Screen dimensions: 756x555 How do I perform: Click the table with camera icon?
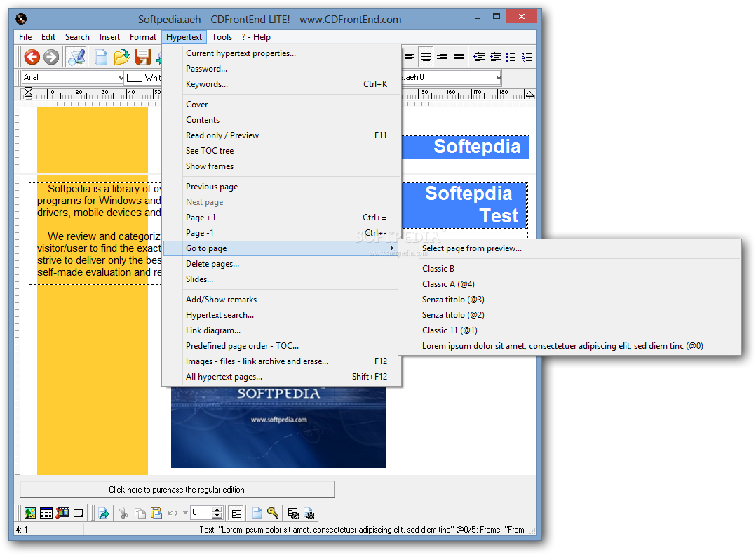(293, 513)
